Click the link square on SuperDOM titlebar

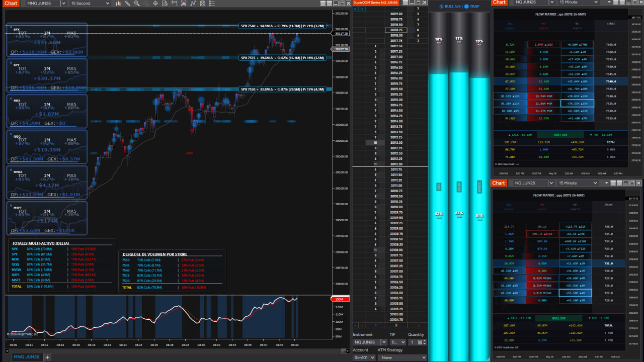[x=406, y=3]
